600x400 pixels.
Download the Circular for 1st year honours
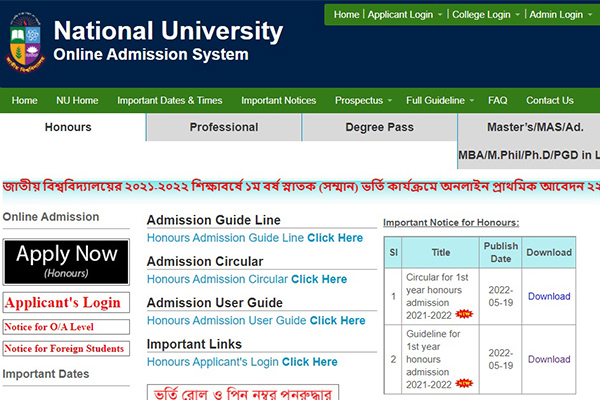tap(549, 296)
